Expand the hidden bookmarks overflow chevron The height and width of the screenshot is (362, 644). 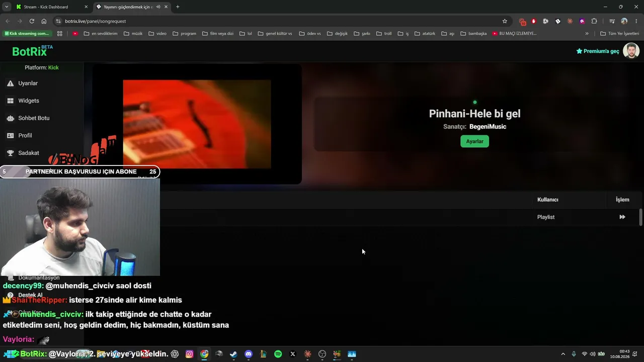[587, 34]
